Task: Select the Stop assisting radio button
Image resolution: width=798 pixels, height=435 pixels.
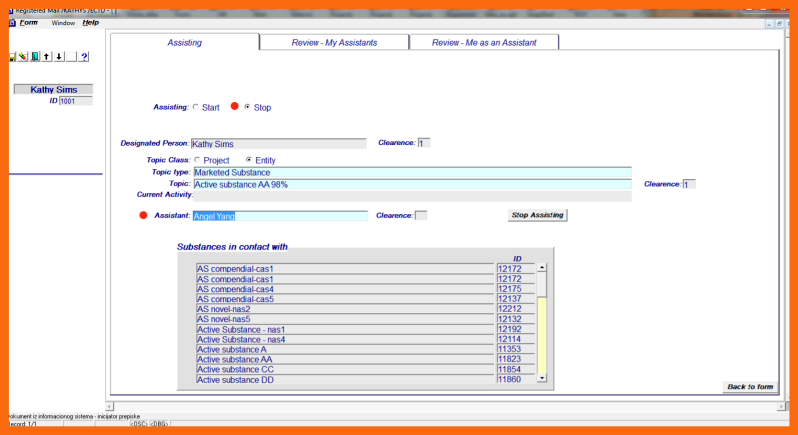Action: pyautogui.click(x=248, y=107)
